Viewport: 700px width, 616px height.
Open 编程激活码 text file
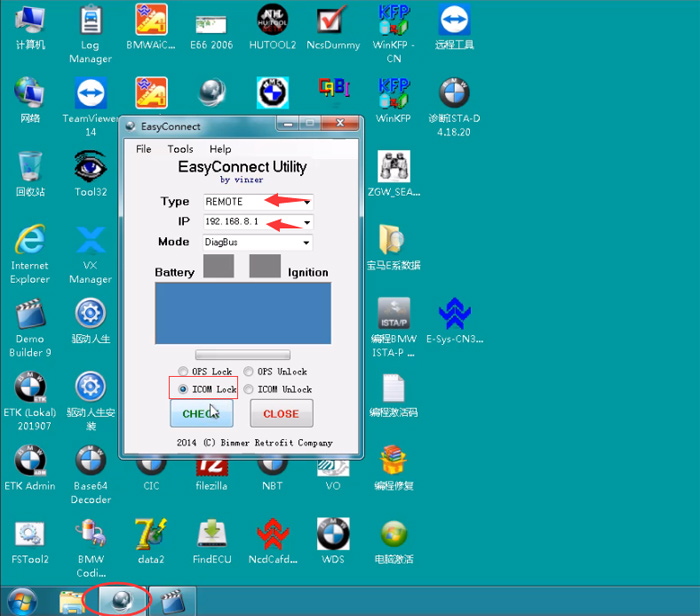393,394
